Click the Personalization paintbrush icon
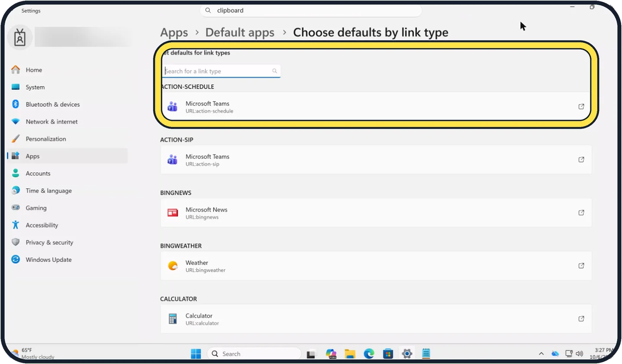Screen dimensions: 622x364 [x=16, y=139]
